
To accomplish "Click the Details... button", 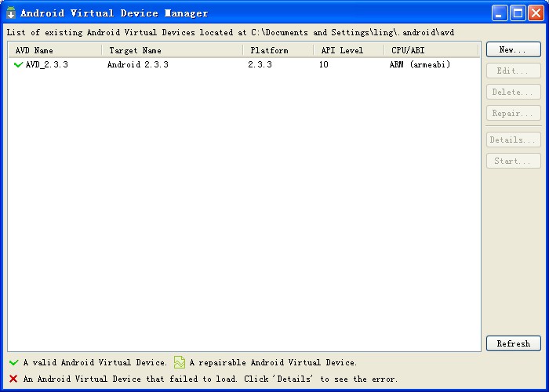I will (513, 140).
